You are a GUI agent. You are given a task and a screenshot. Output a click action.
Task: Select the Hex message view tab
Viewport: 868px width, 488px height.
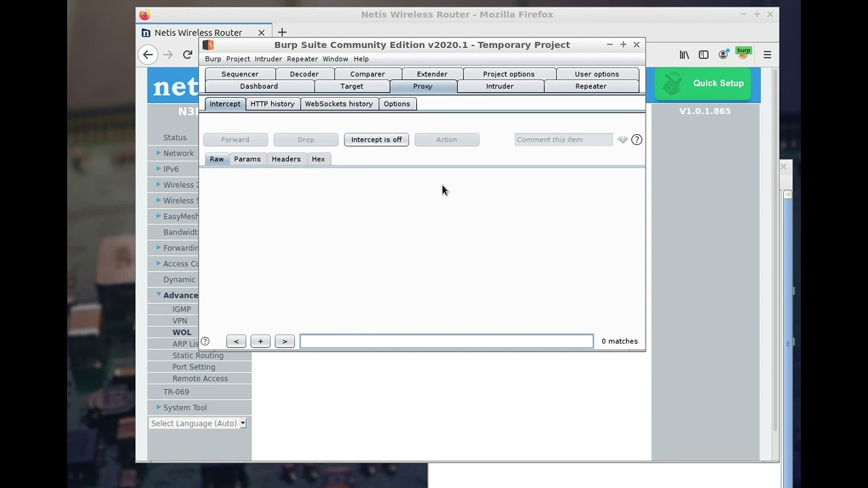coord(318,159)
